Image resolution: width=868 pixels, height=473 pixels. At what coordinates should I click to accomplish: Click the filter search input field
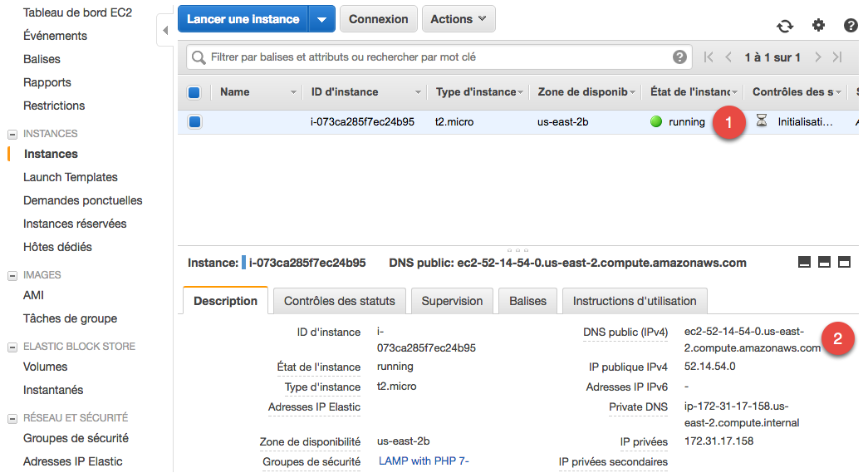(432, 57)
